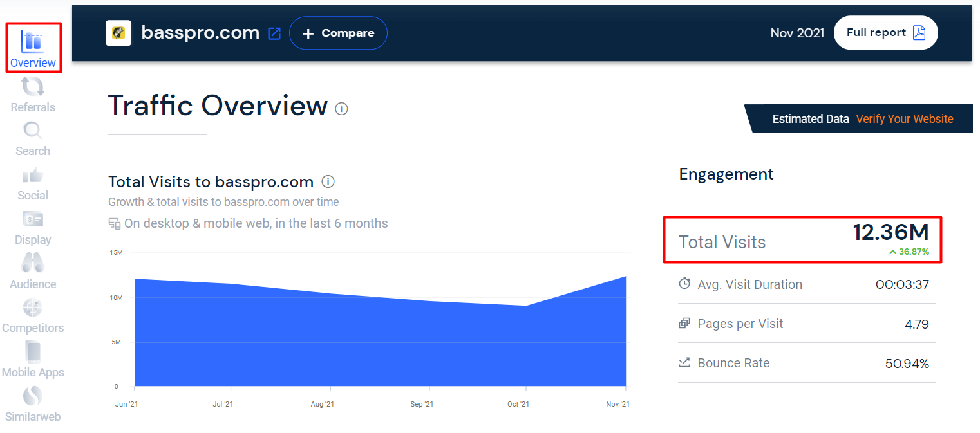Click the 36.87% growth indicator
This screenshot has height=433, width=980.
pyautogui.click(x=909, y=252)
